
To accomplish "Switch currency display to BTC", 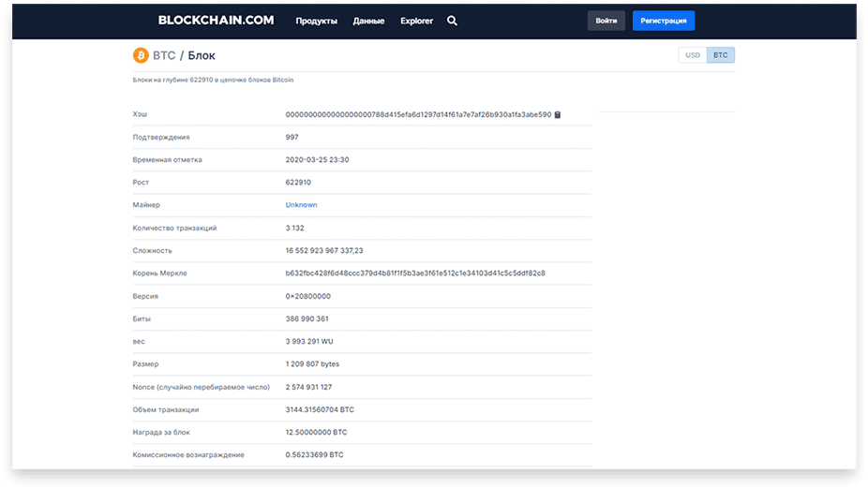I will [x=721, y=55].
